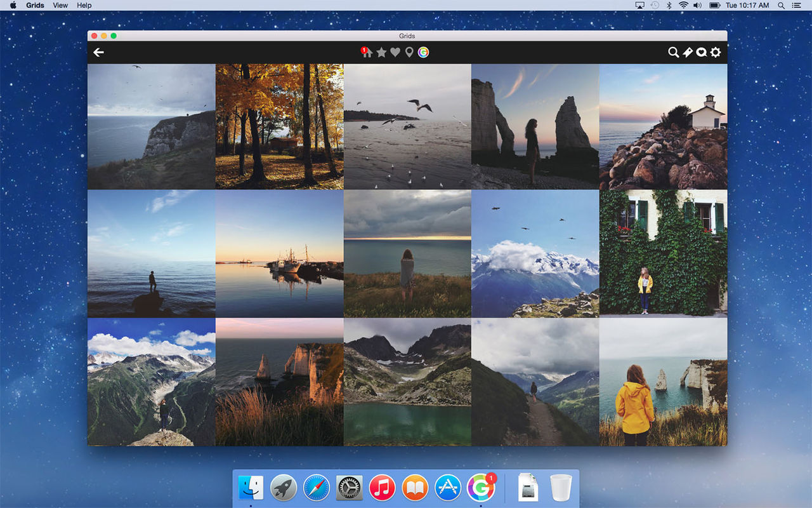Open the View menu
The width and height of the screenshot is (812, 508).
(60, 5)
